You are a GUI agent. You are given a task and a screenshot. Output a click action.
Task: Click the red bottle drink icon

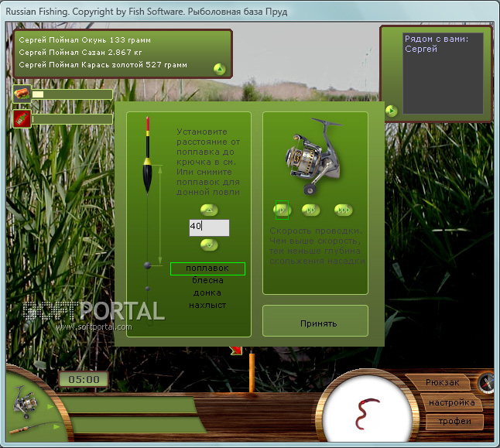[22, 119]
